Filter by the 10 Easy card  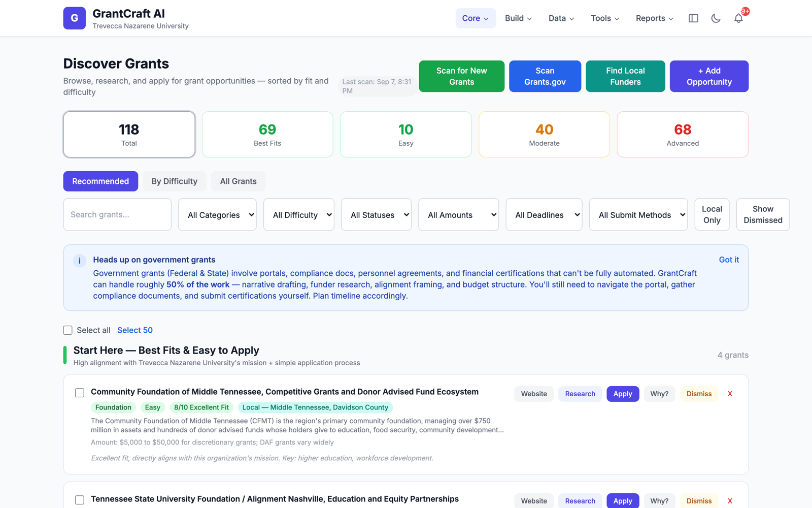tap(406, 135)
